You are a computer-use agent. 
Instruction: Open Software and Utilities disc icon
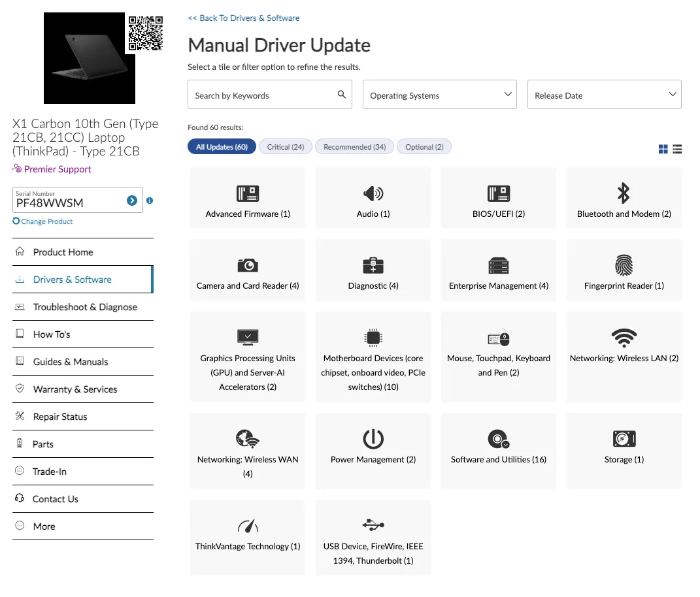tap(499, 438)
